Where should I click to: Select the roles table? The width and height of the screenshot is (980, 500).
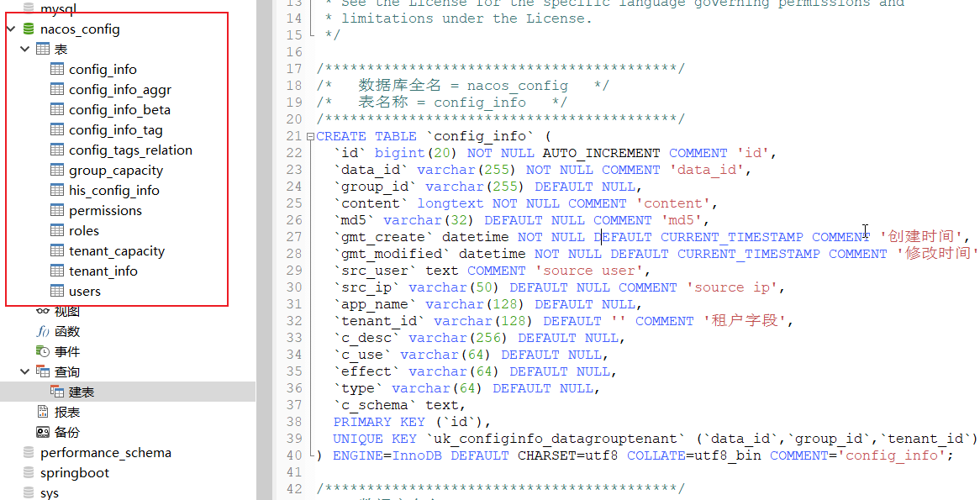(x=84, y=230)
